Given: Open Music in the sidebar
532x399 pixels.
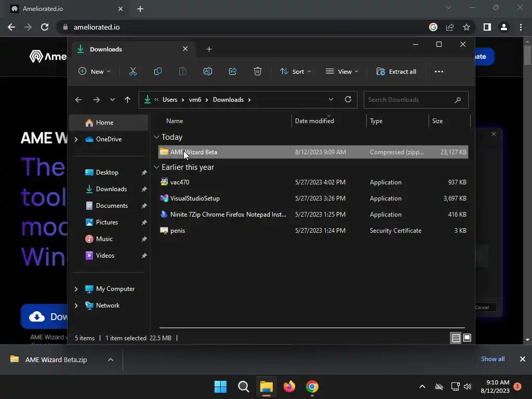Looking at the screenshot, I should [x=104, y=239].
